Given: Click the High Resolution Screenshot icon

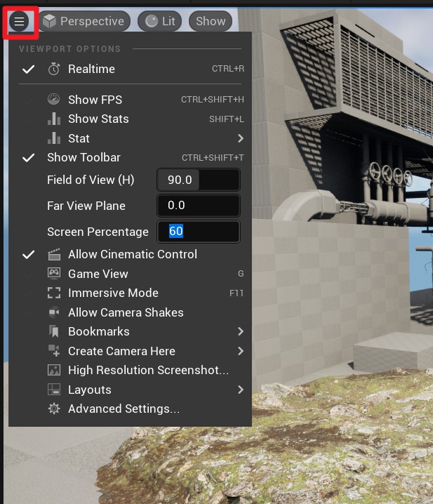Looking at the screenshot, I should [54, 370].
